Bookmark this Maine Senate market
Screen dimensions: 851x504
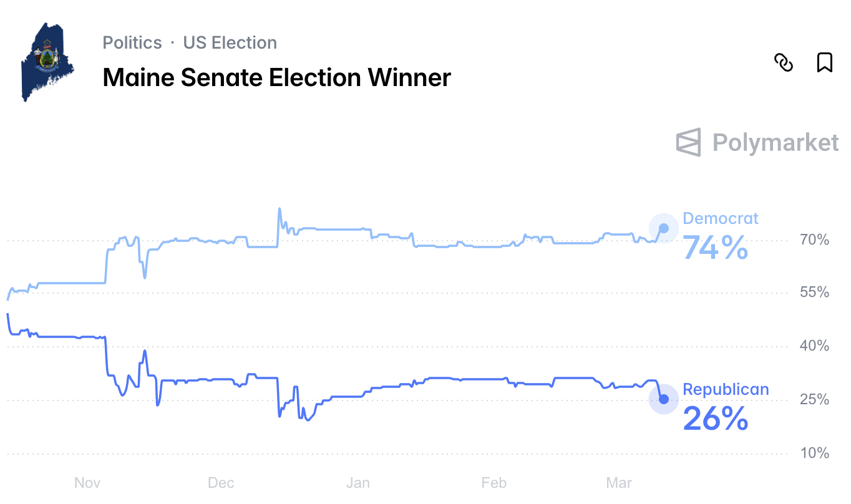coord(824,62)
